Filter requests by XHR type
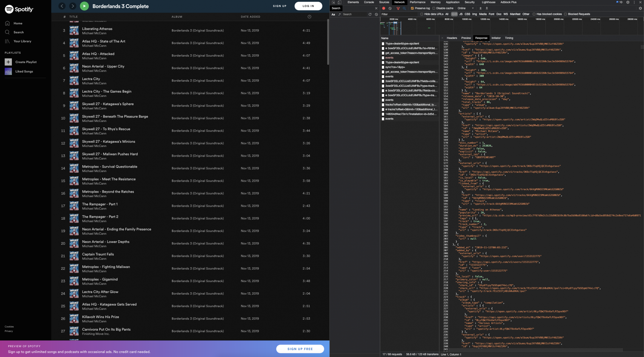 click(454, 14)
